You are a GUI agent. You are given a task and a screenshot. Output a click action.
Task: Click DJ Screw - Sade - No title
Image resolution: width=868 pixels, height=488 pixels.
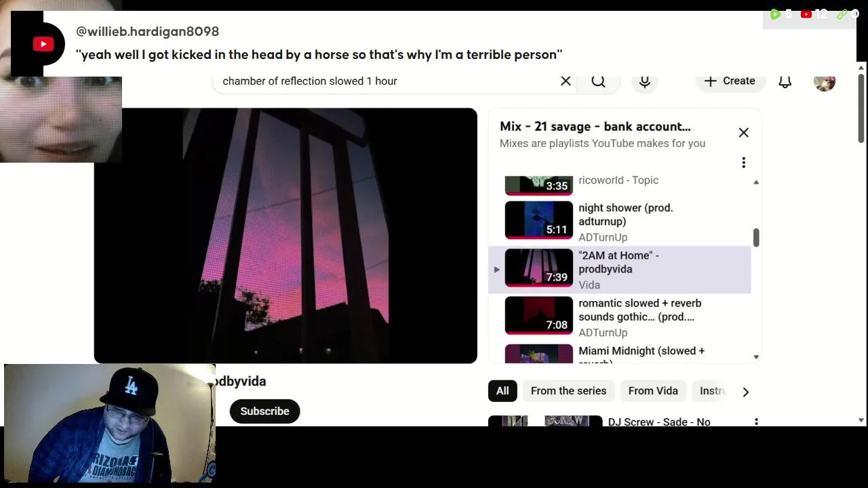coord(659,422)
